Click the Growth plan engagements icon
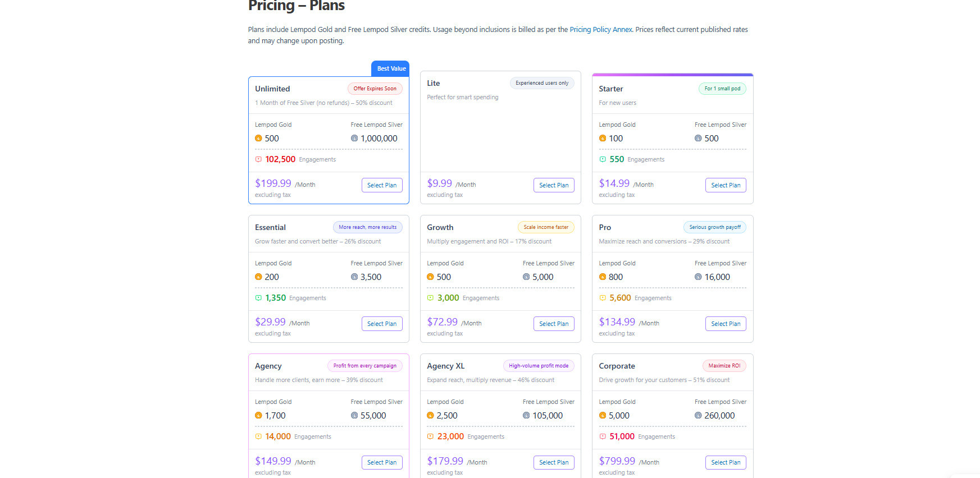Viewport: 980px width, 478px height. point(430,298)
